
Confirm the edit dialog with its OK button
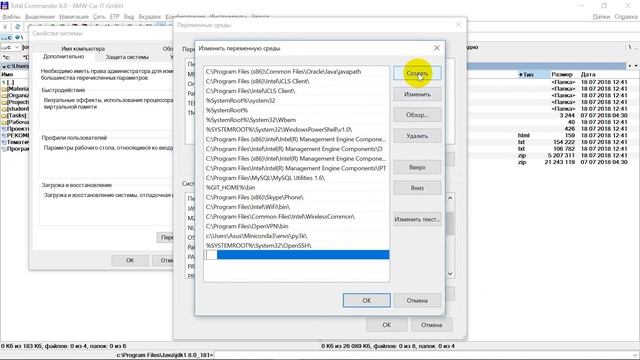[367, 300]
